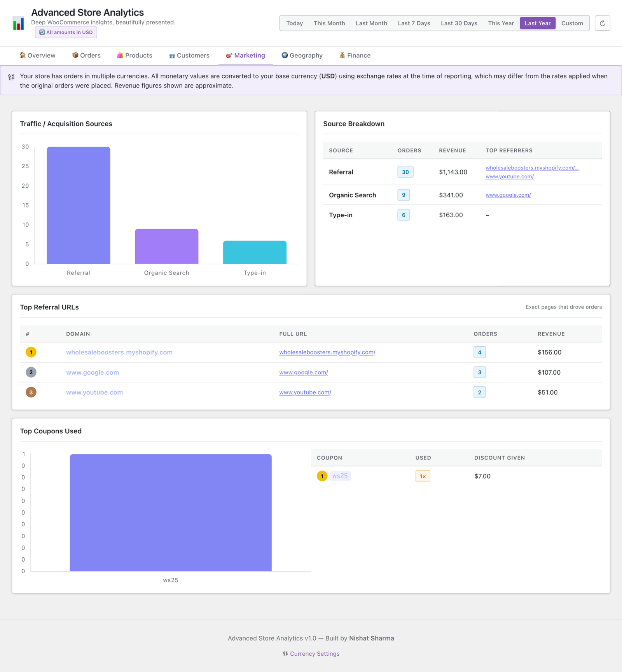Open the Custom date range

point(572,23)
